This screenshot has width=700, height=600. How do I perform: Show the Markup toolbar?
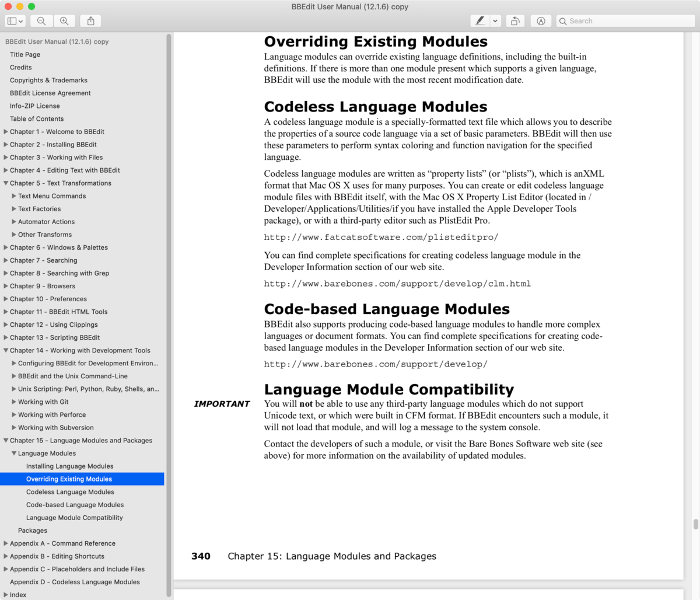point(541,20)
